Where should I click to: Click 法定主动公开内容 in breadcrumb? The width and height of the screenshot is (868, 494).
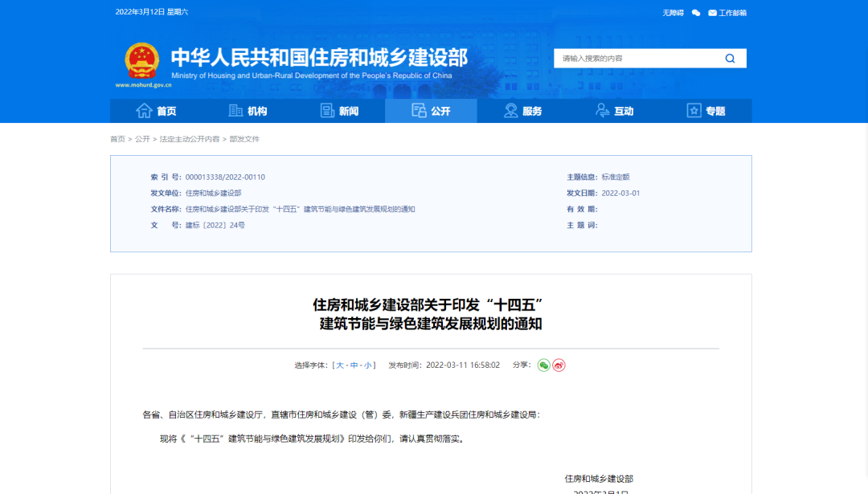[x=189, y=139]
